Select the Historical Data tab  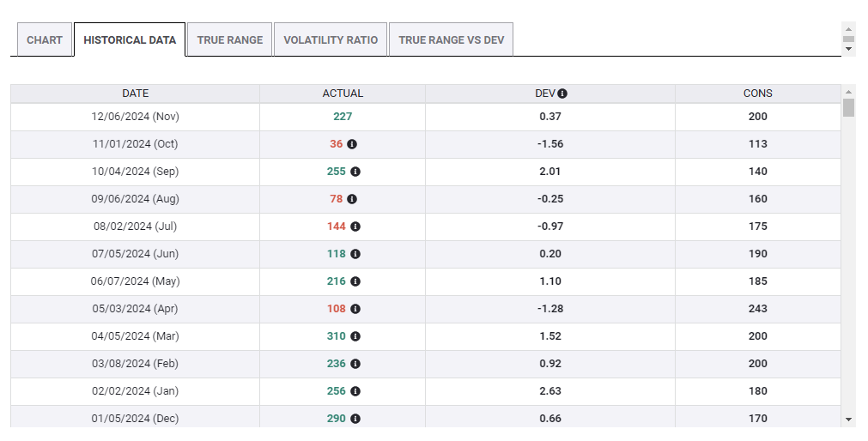tap(130, 40)
